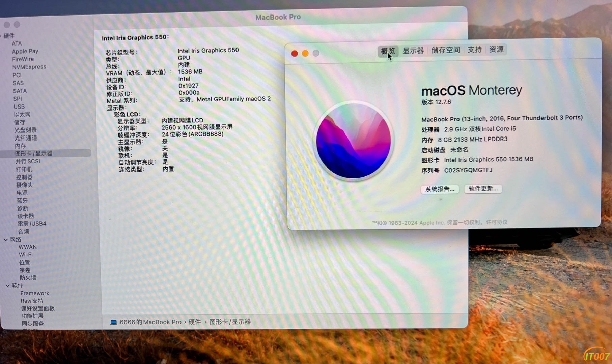This screenshot has height=364, width=612.
Task: Select 雷雳/USB4 in the sidebar
Action: [32, 224]
